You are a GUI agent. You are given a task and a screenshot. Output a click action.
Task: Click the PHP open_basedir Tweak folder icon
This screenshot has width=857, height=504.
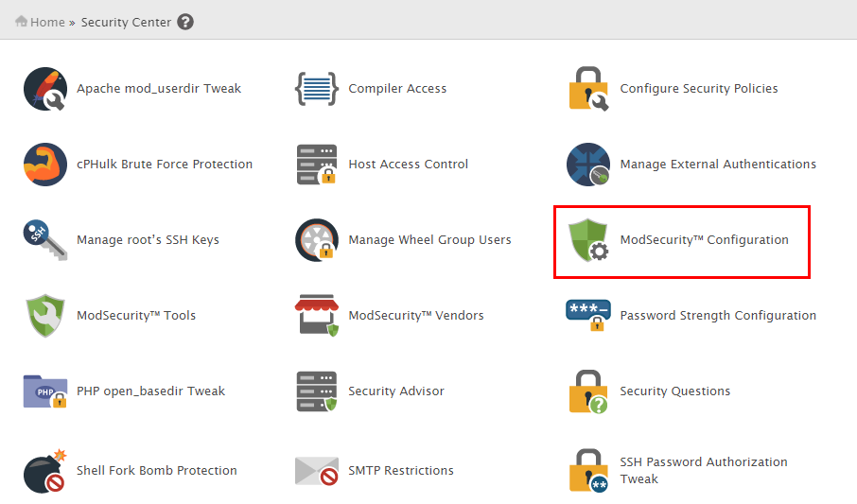[x=44, y=391]
